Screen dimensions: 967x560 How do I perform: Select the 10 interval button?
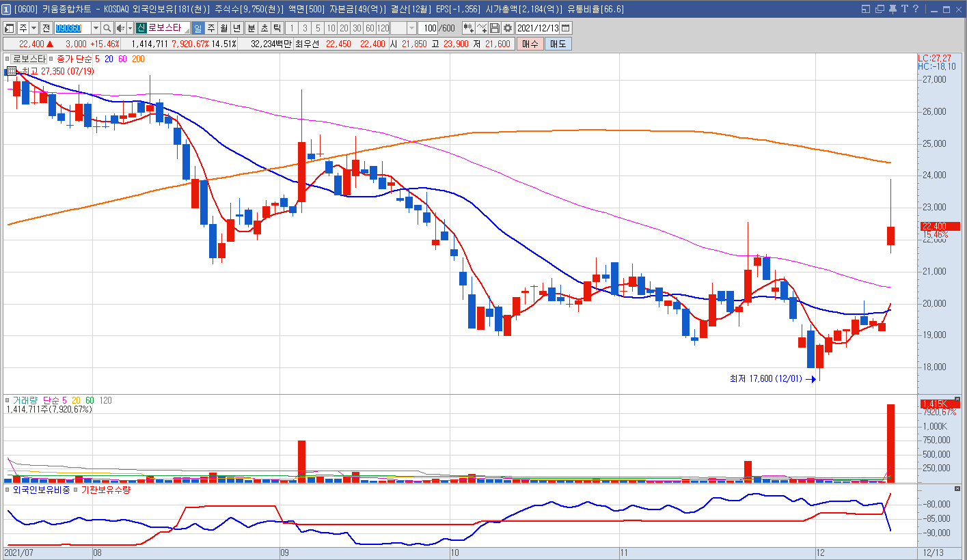[331, 28]
